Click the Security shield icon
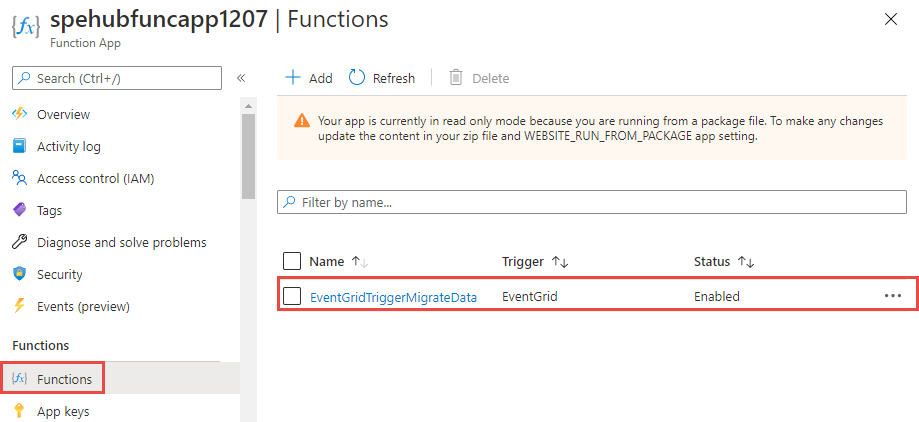This screenshot has height=422, width=919. coord(19,275)
